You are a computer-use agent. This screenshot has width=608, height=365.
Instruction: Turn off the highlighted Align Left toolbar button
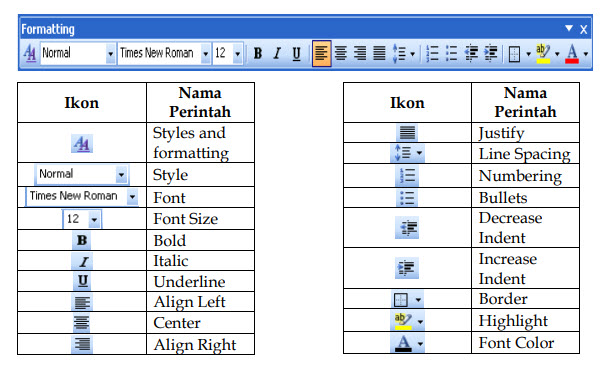(321, 53)
